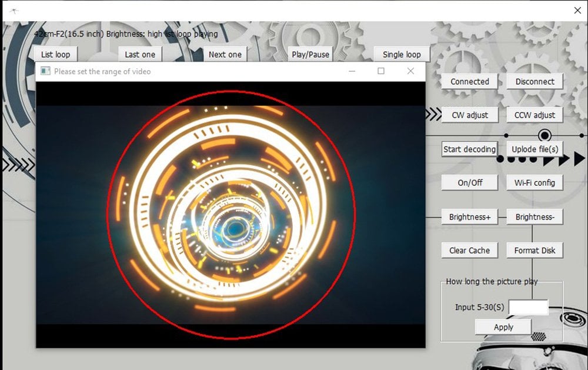Lower brightness using Brightness- button
The width and height of the screenshot is (588, 370).
pyautogui.click(x=534, y=217)
